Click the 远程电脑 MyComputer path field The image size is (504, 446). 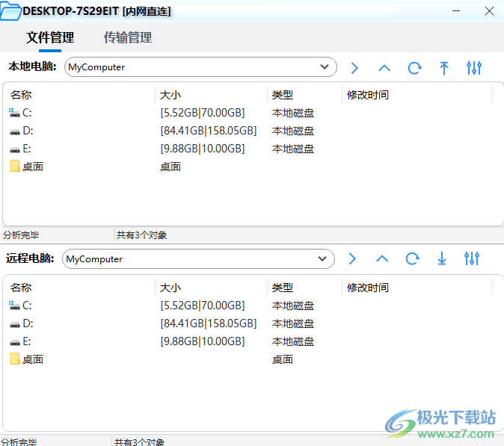tap(198, 258)
